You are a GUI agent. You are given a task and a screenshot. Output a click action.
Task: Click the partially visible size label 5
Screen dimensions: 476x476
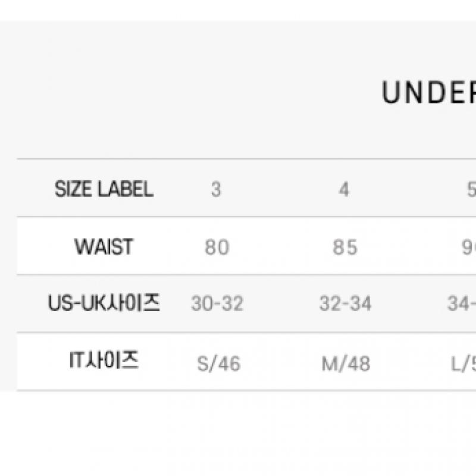[x=471, y=190]
